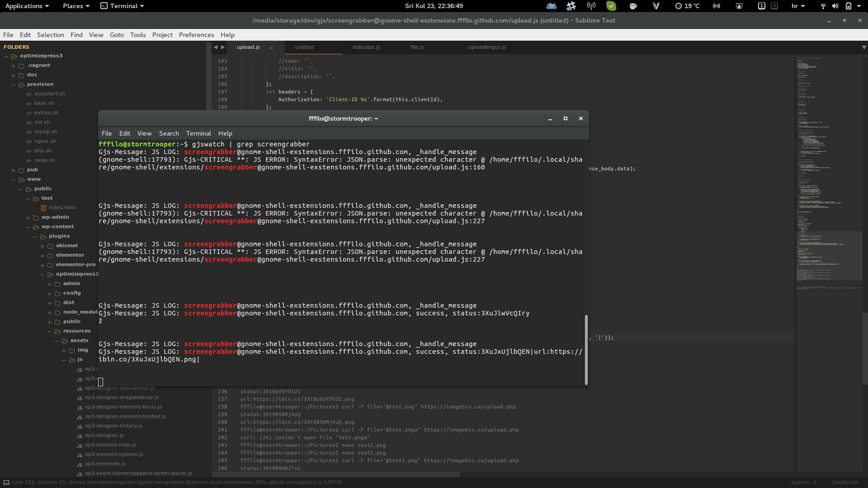This screenshot has height=488, width=868.
Task: Click the battery status icon
Action: tap(848, 6)
